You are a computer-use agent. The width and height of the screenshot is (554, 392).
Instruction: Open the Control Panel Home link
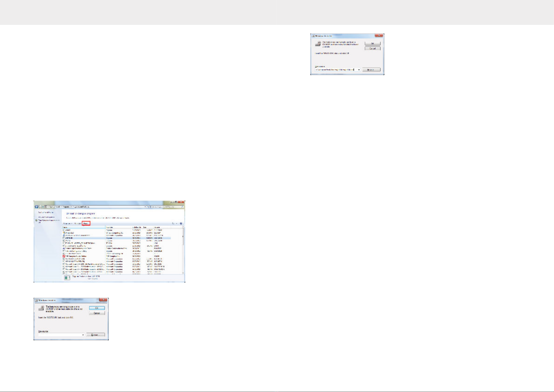click(46, 212)
